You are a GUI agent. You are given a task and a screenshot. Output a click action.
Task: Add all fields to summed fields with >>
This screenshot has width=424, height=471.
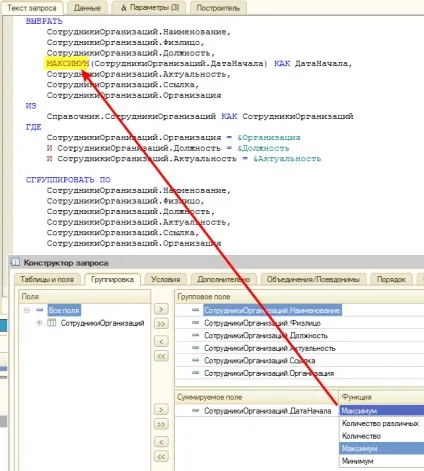point(161,424)
